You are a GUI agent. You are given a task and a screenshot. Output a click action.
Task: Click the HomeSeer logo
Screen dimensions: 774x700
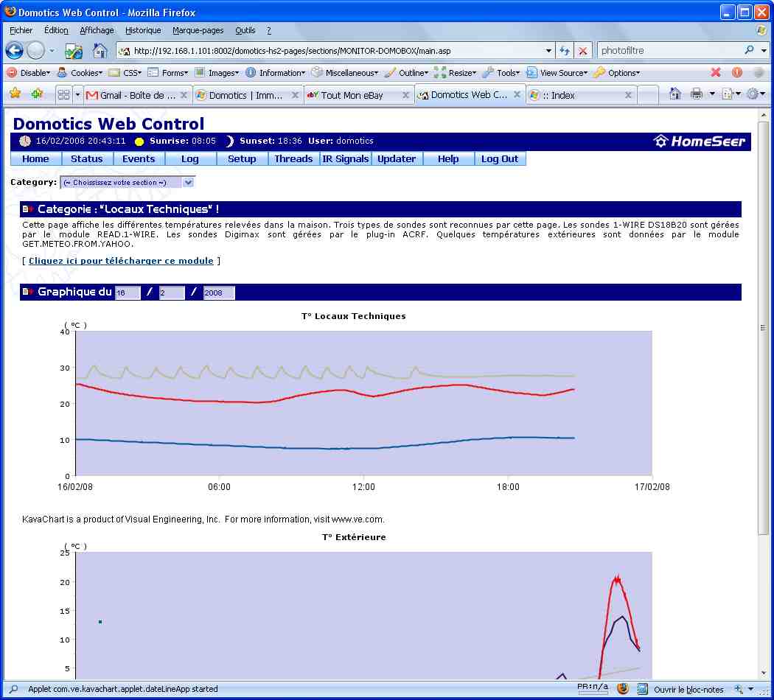(700, 141)
